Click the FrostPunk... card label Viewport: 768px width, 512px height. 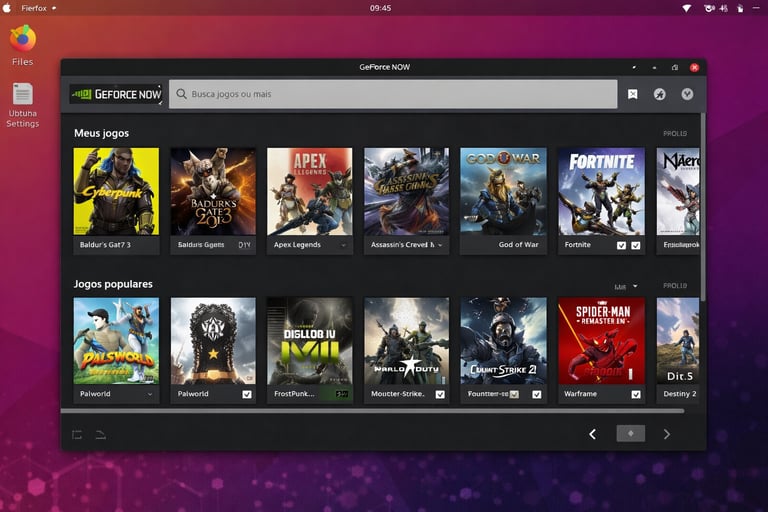tap(294, 394)
